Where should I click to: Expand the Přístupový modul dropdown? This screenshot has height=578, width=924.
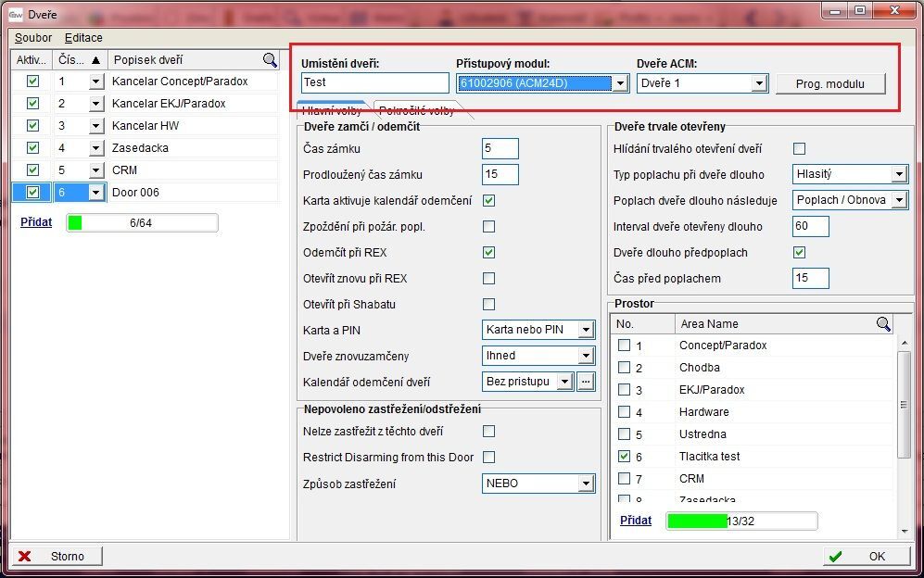pyautogui.click(x=620, y=83)
